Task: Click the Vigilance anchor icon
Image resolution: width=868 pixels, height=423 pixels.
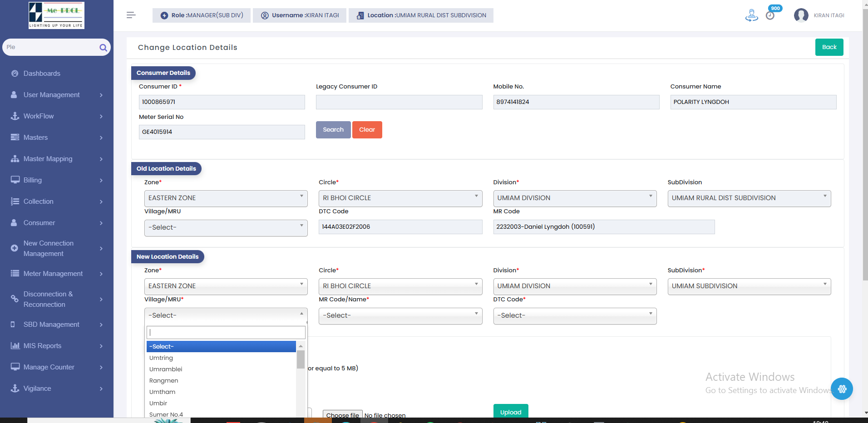Action: point(15,389)
